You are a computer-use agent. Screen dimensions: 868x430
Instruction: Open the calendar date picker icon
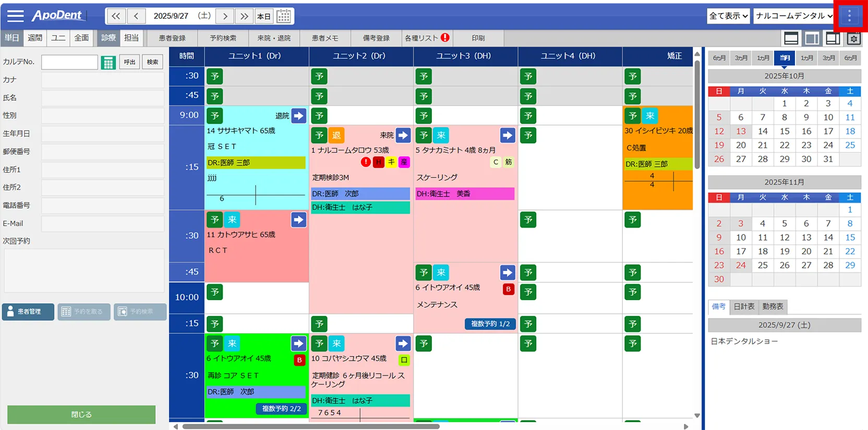(284, 16)
